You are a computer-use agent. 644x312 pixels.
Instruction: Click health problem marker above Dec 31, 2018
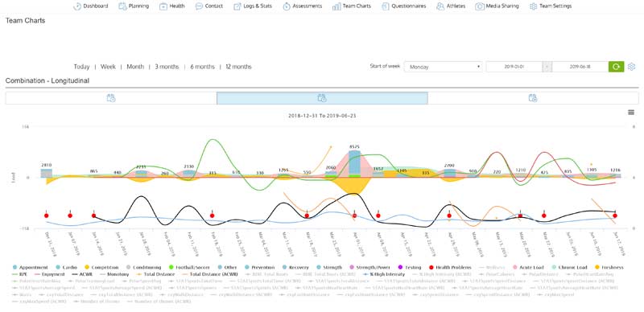(x=47, y=216)
